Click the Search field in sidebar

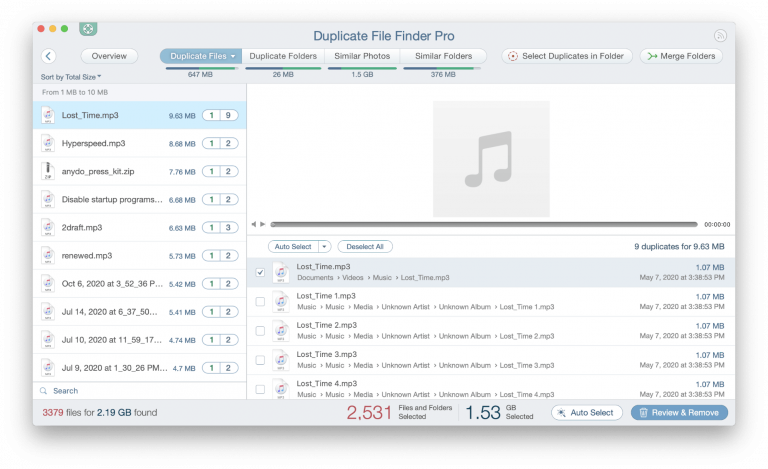point(140,391)
